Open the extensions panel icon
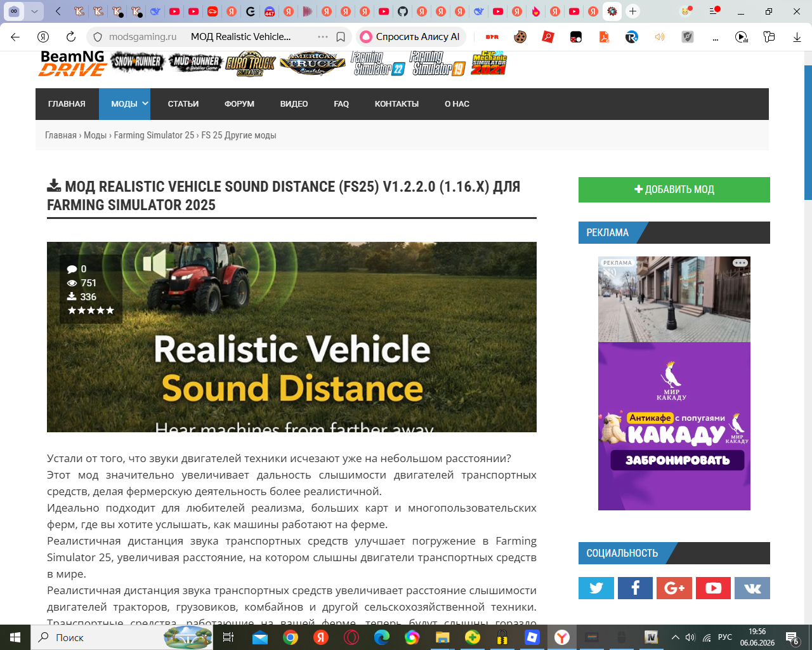The image size is (812, 650). pos(769,37)
